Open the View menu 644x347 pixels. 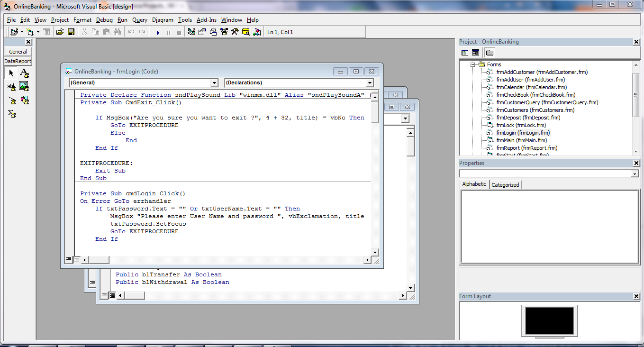click(41, 20)
